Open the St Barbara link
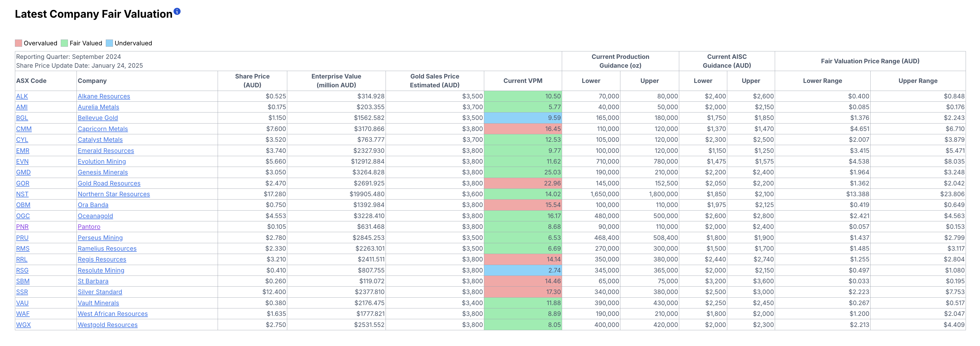980x346 pixels. coord(93,281)
